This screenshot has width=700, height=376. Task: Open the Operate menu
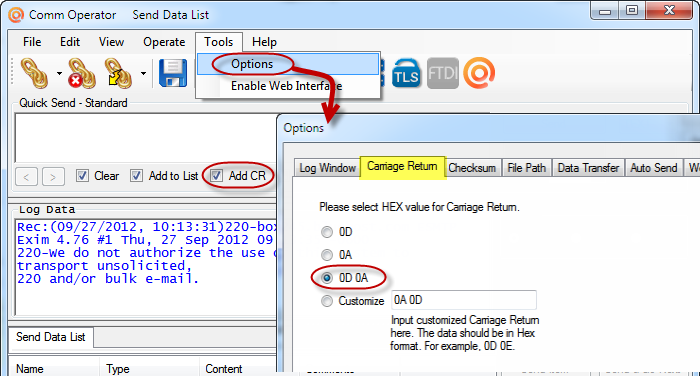pyautogui.click(x=164, y=42)
